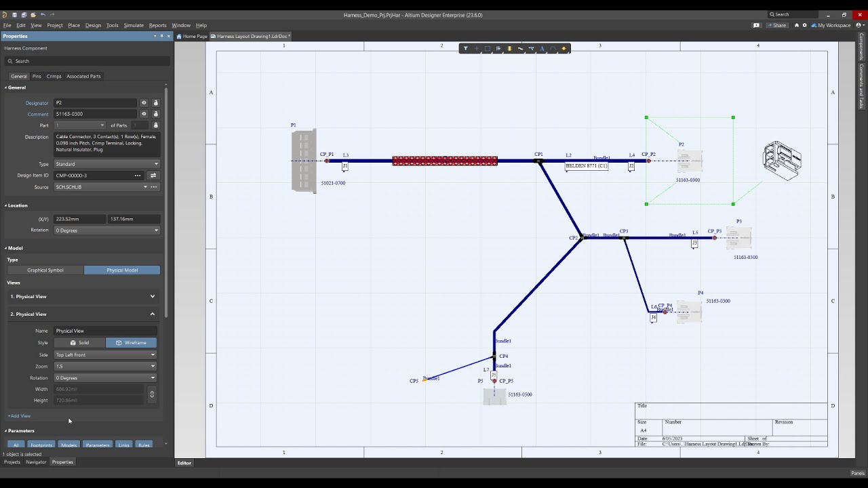
Task: Click the Add View link
Action: pyautogui.click(x=19, y=416)
